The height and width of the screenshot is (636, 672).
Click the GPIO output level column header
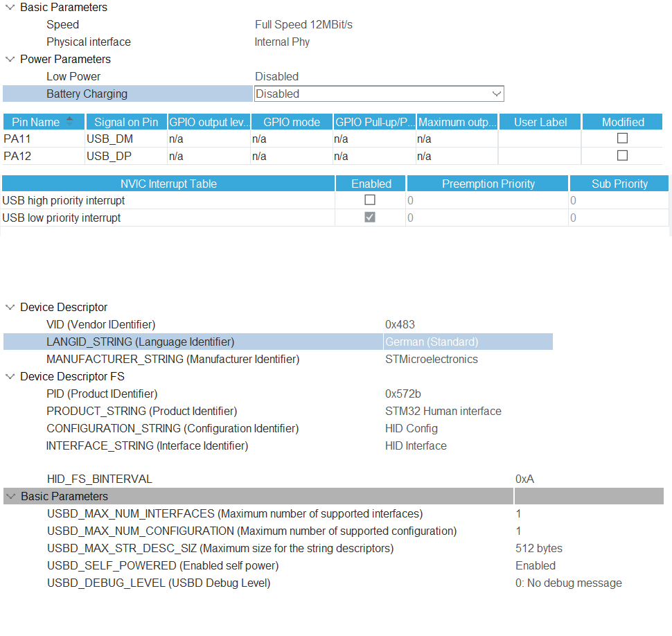209,122
